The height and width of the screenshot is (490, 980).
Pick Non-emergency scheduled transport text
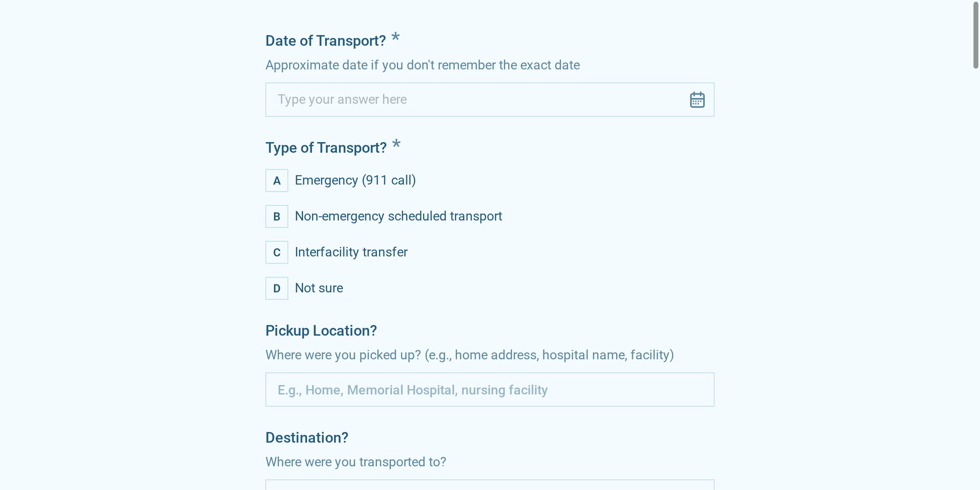(x=398, y=216)
